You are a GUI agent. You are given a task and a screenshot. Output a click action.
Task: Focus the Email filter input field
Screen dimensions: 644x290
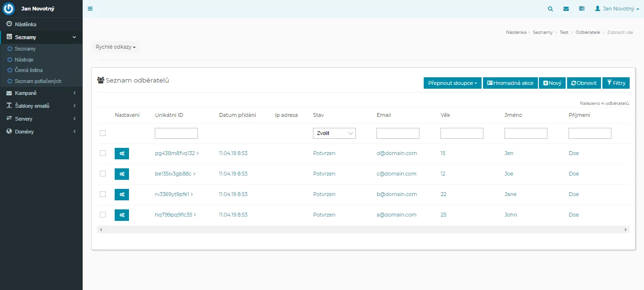[397, 134]
